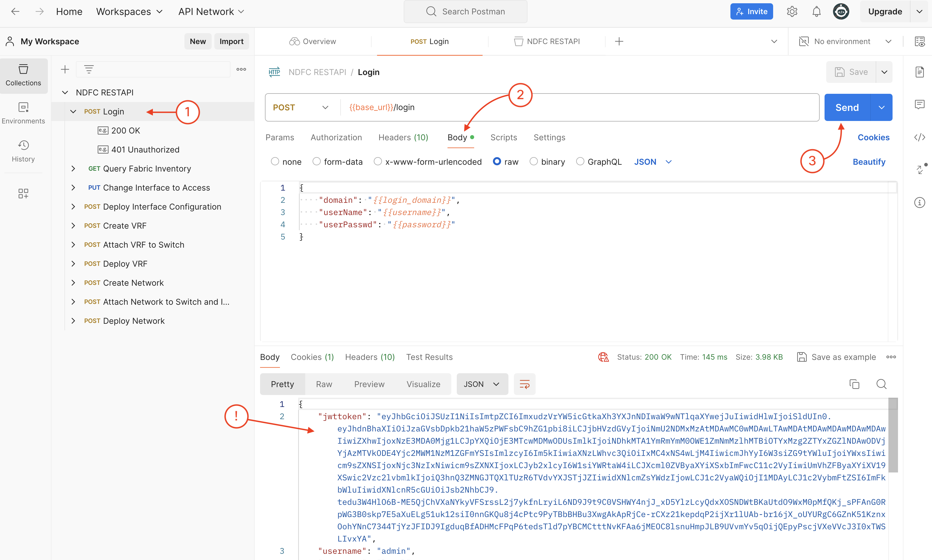The width and height of the screenshot is (932, 560).
Task: Switch to the NDFC RESTAPI tab
Action: coord(547,42)
